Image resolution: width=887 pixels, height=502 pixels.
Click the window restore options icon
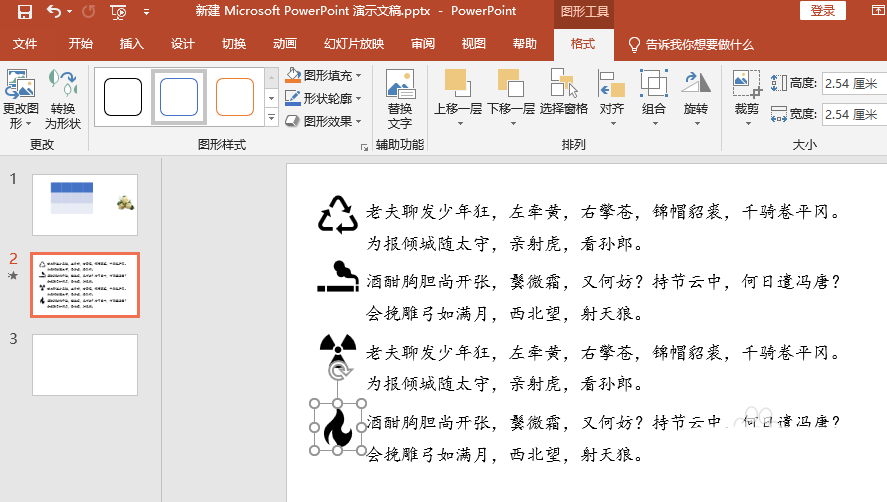pos(880,10)
